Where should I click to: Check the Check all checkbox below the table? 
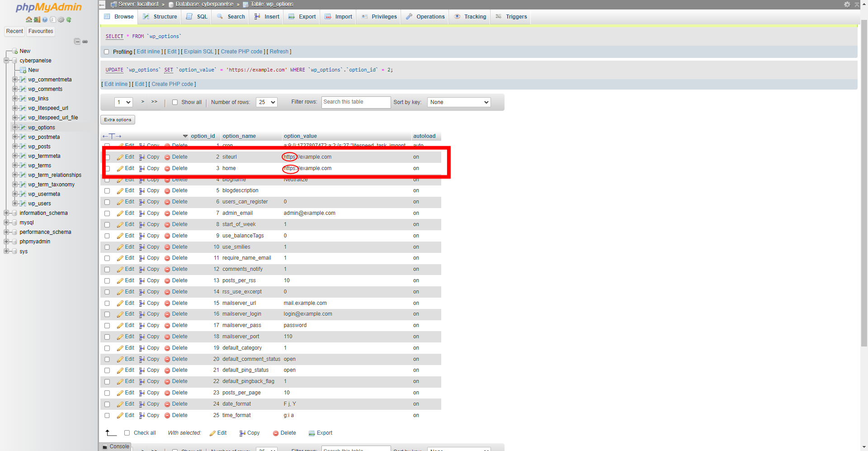127,433
